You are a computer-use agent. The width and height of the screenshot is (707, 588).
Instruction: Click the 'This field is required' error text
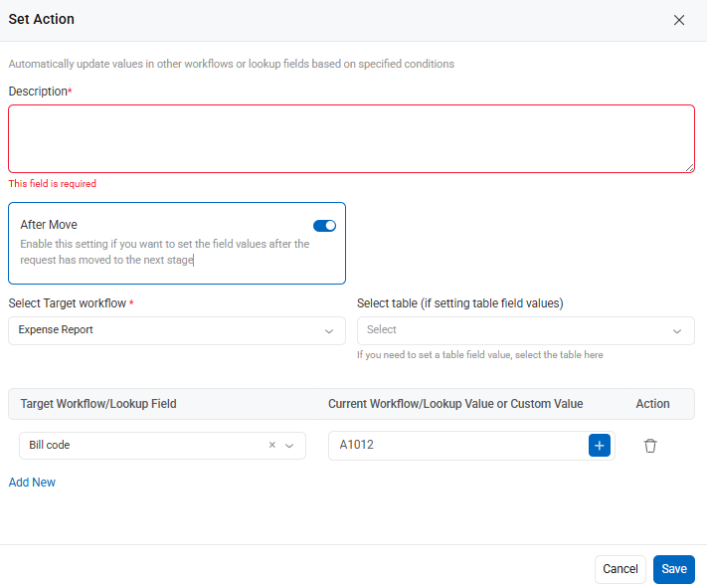tap(53, 184)
